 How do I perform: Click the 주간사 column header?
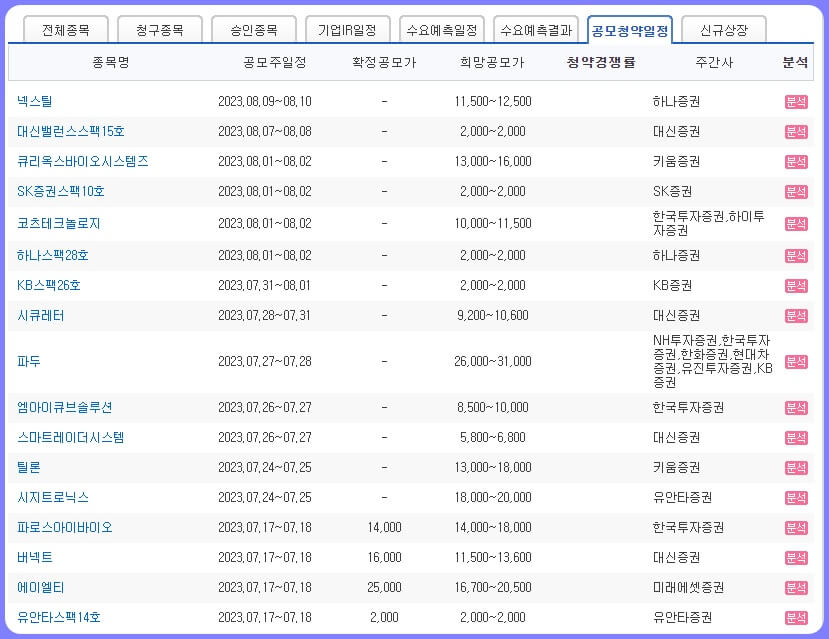pos(714,62)
